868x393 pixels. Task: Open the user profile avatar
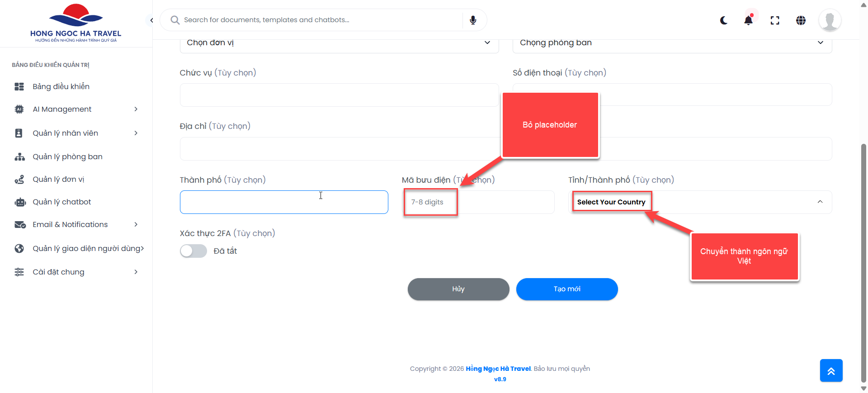tap(830, 20)
